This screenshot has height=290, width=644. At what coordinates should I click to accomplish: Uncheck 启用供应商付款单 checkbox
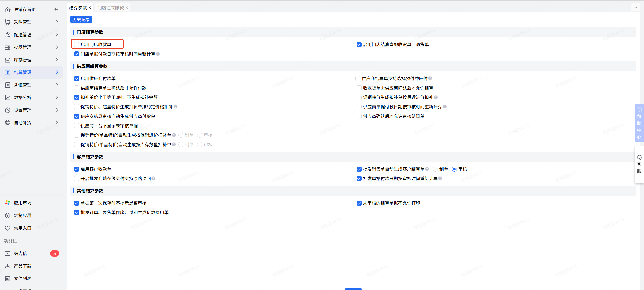(77, 79)
